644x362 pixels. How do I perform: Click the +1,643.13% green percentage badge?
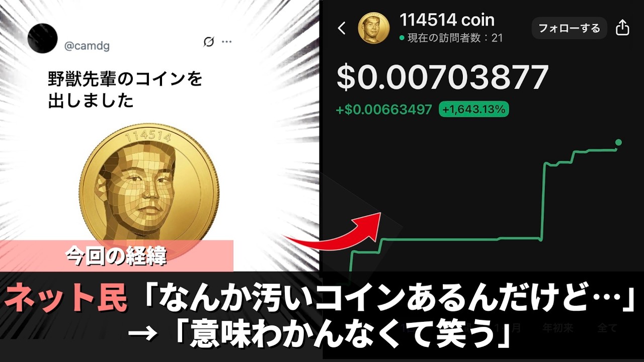[474, 109]
